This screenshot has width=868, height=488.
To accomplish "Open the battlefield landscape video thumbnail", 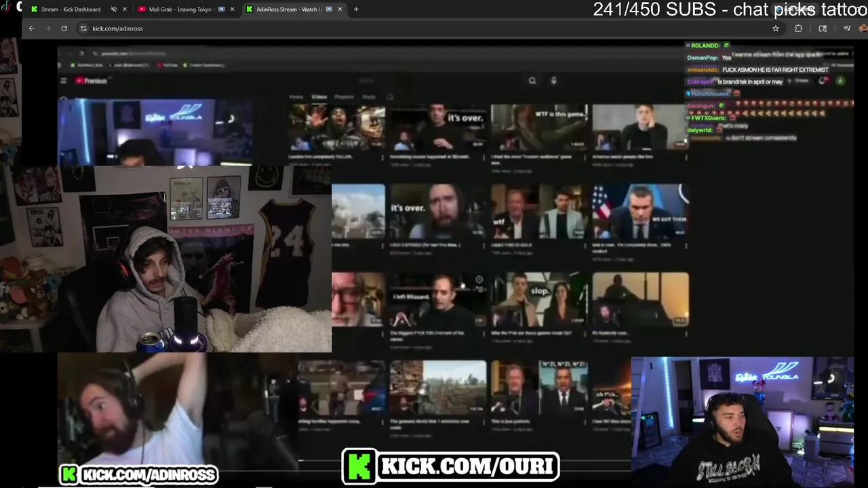I will tap(438, 387).
